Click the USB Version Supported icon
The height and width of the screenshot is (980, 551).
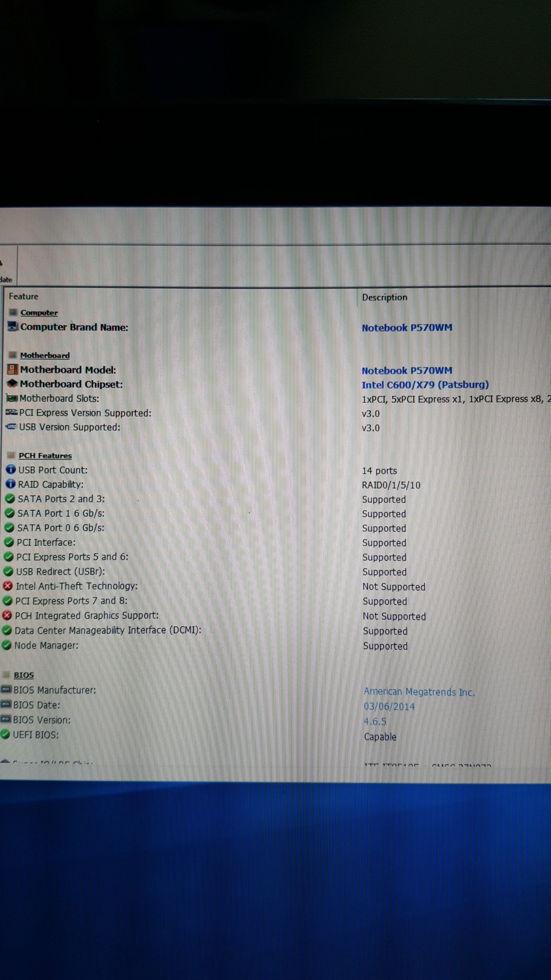coord(11,427)
